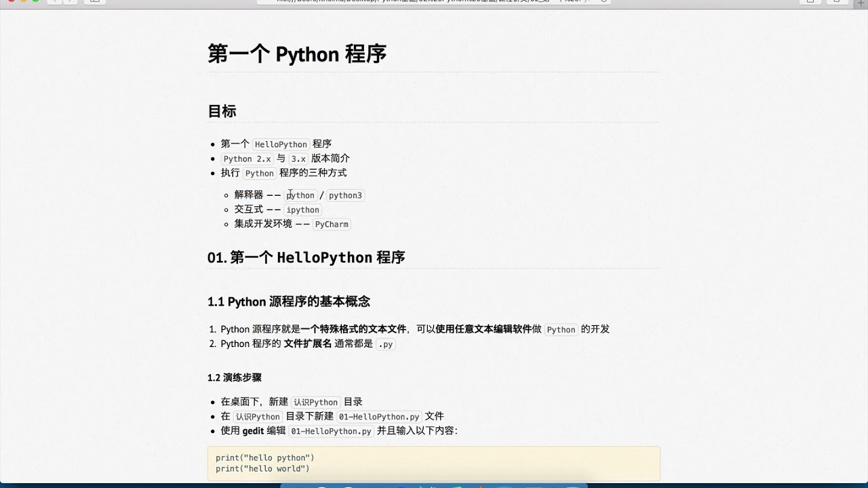Click the bold word gedit

click(253, 431)
